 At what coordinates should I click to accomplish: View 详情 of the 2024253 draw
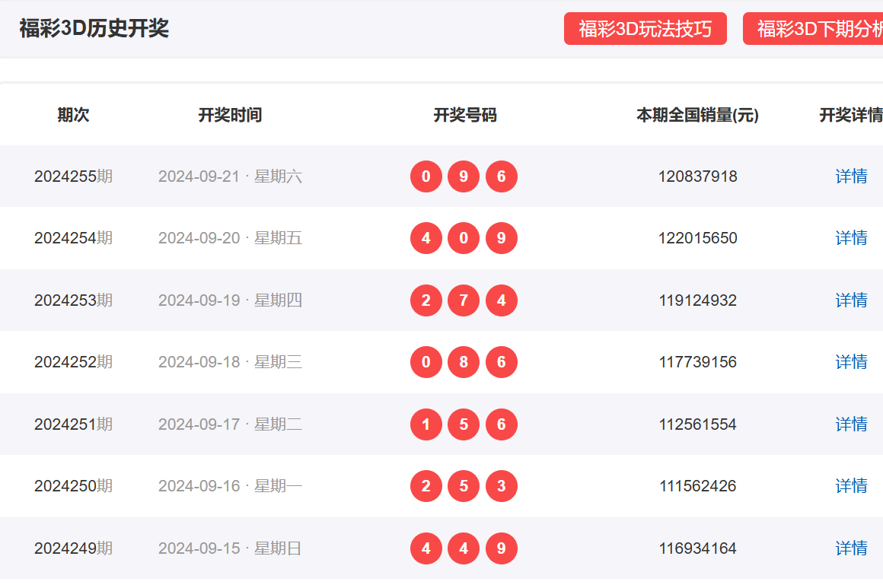pos(851,300)
